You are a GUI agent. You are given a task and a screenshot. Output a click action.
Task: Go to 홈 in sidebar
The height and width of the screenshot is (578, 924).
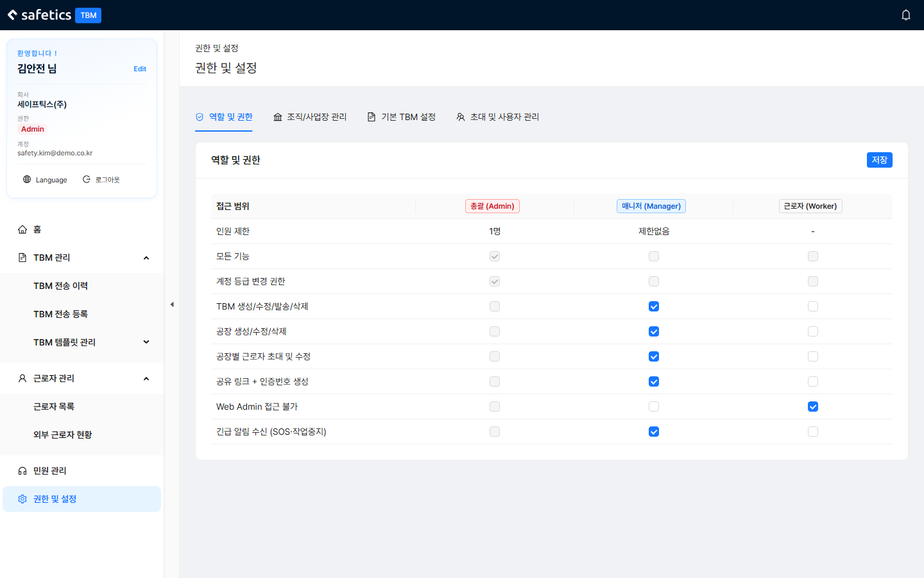[81, 229]
